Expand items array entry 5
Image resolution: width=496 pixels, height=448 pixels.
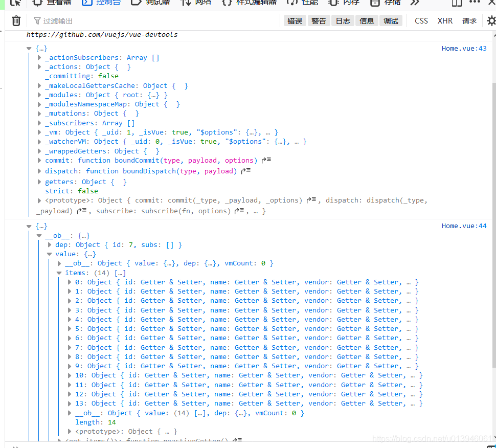[x=69, y=329]
